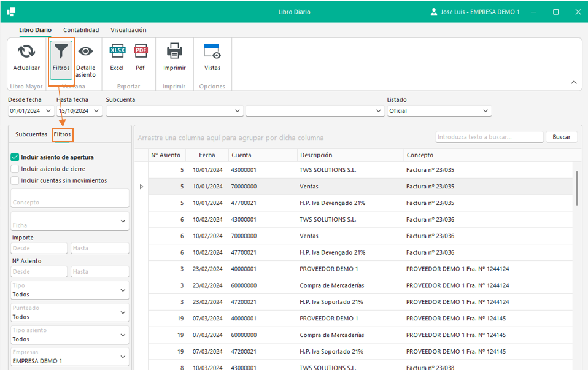Click the vertical scrollbar of the grid
This screenshot has width=588, height=372.
[x=577, y=188]
